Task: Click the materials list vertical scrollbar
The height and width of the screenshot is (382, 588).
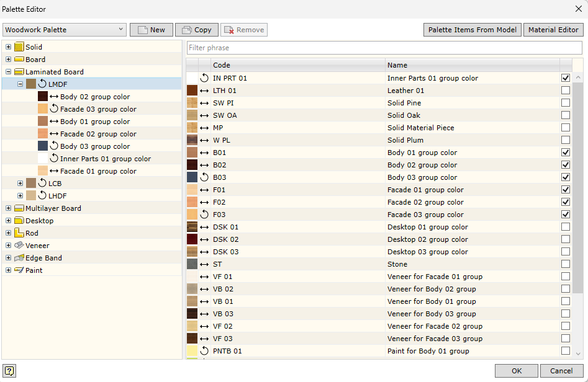Action: (578, 187)
